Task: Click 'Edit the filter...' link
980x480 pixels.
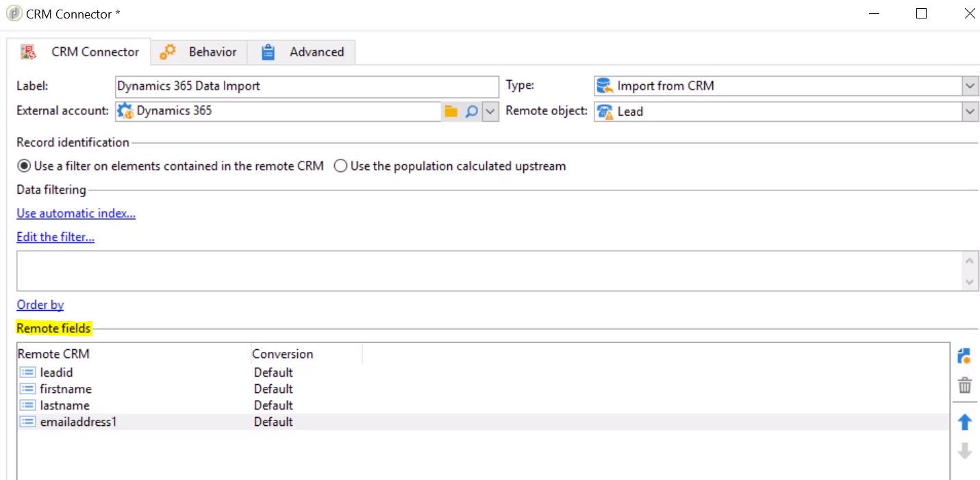Action: click(55, 237)
